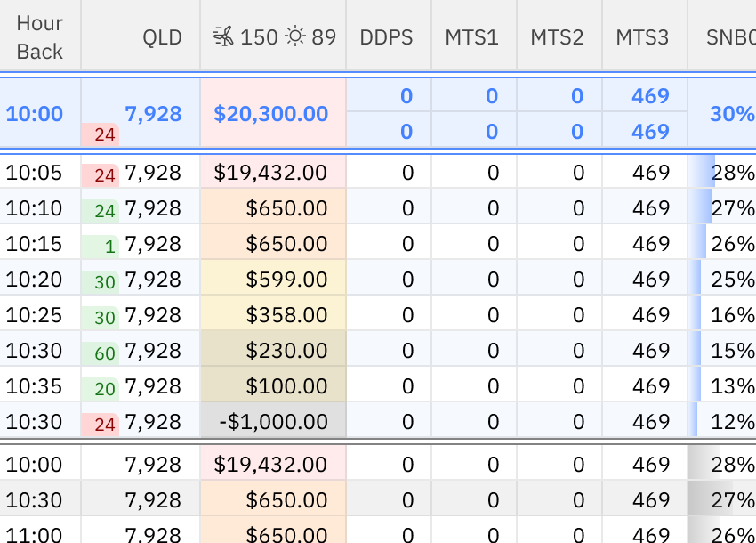This screenshot has height=543, width=756.
Task: Click the wind turbine icon in the header
Action: pos(223,37)
